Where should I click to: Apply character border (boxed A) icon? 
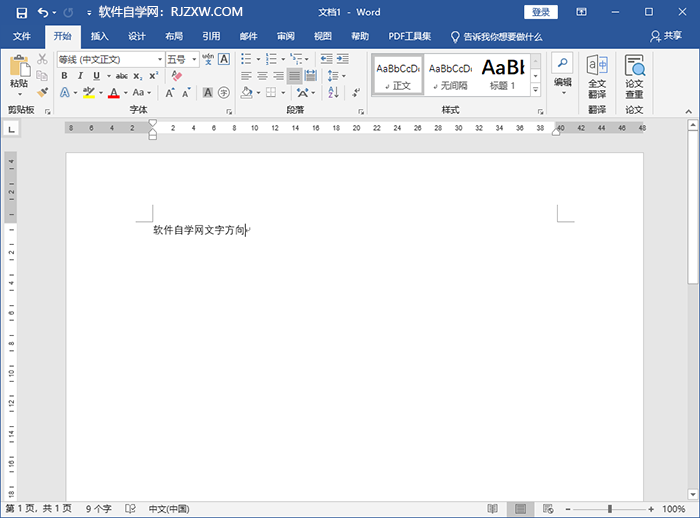(x=224, y=59)
